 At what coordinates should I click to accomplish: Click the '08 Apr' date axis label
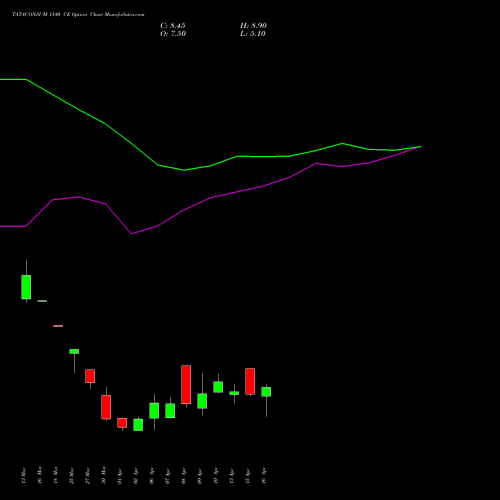[x=183, y=477]
